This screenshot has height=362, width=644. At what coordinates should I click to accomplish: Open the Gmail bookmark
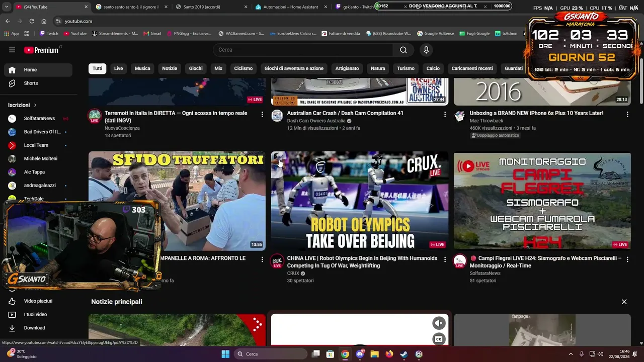point(152,34)
